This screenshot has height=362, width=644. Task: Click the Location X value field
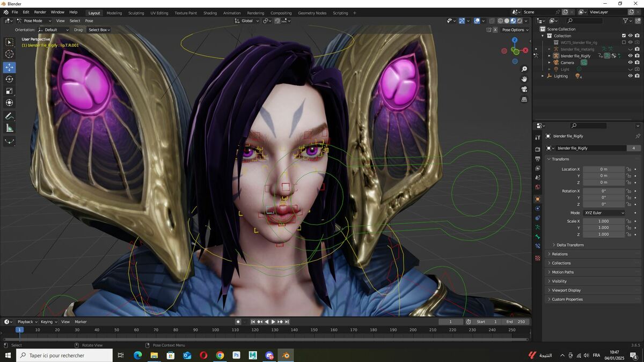(604, 169)
